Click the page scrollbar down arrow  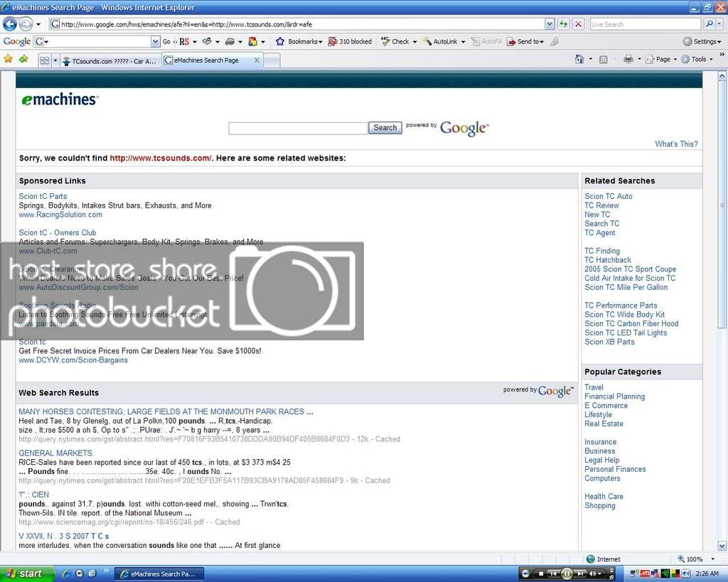point(722,546)
